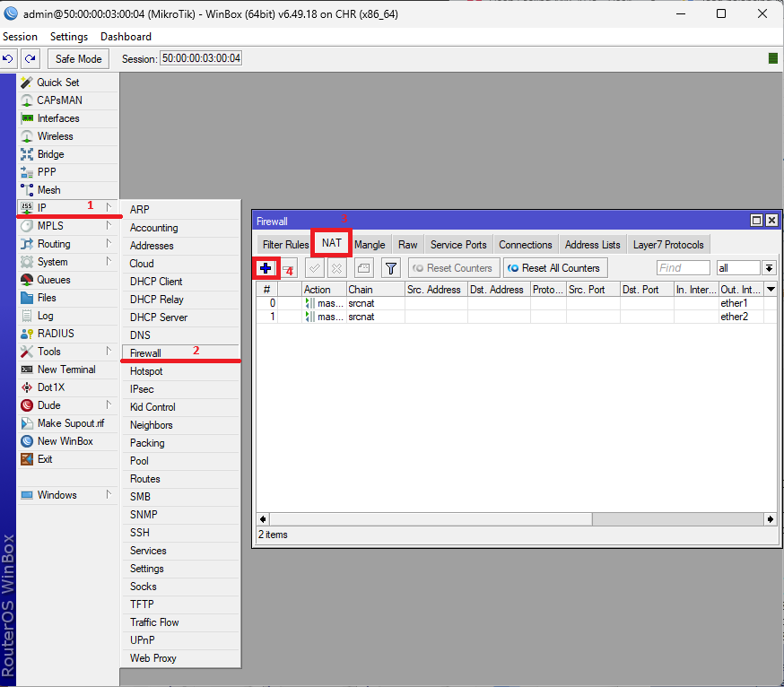The width and height of the screenshot is (784, 687).
Task: Click the Undo arrow in top toolbar
Action: (8, 58)
